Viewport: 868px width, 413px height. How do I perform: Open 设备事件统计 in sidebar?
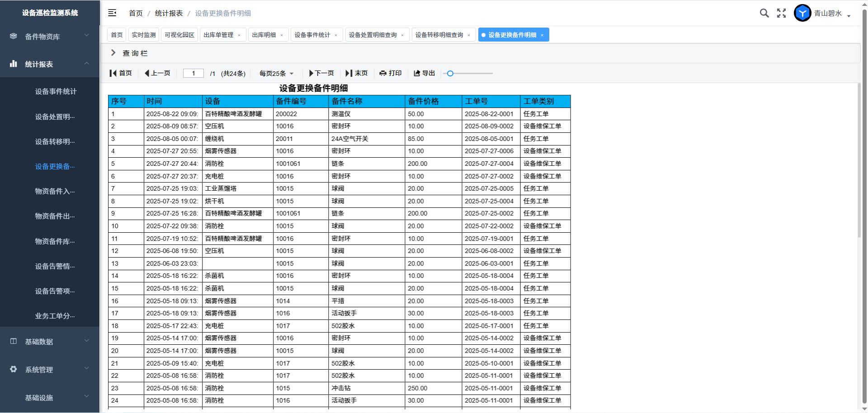(56, 91)
